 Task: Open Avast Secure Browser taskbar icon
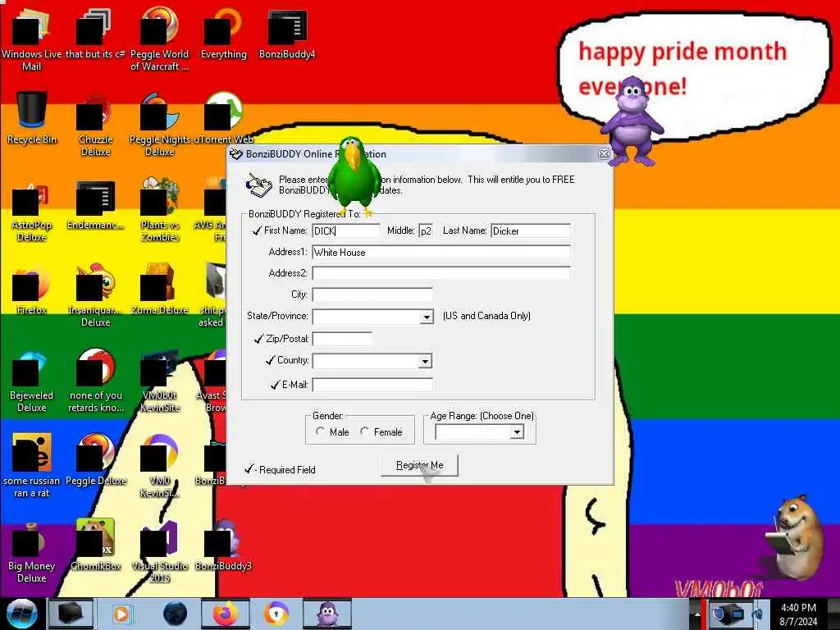click(x=276, y=614)
